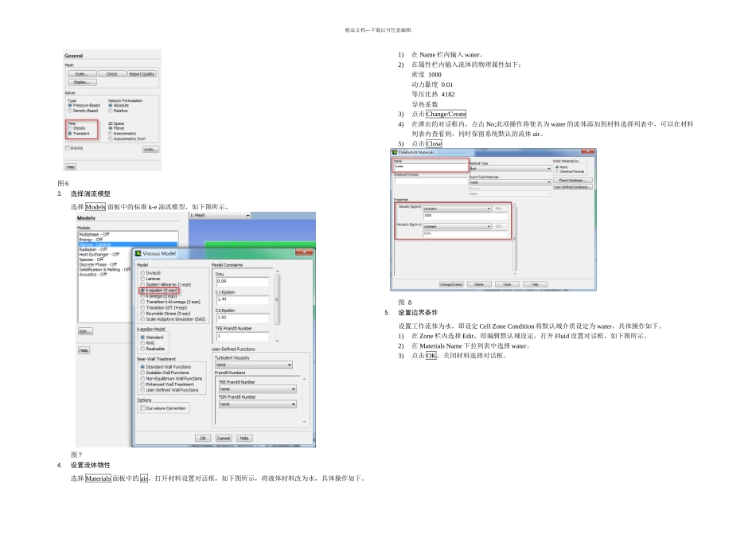Viewport: 756px width, 535px height.
Task: Click the Chemical Formula input field
Action: pyautogui.click(x=431, y=182)
